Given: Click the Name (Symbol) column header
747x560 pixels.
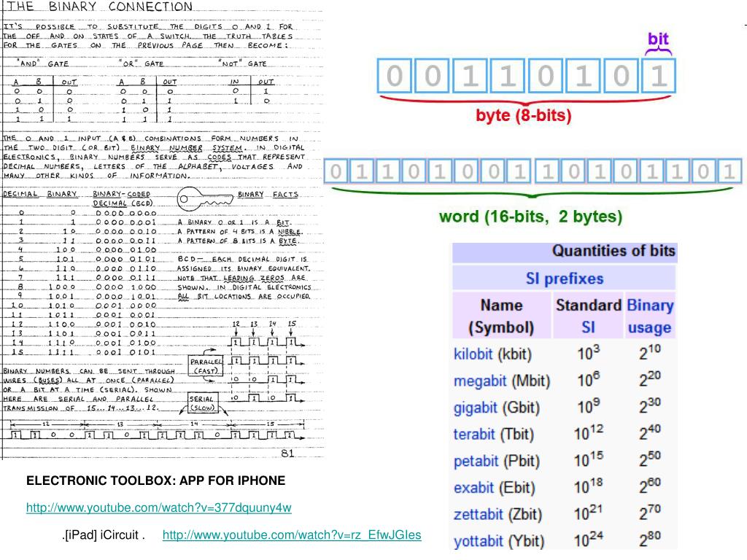Looking at the screenshot, I should click(x=501, y=316).
